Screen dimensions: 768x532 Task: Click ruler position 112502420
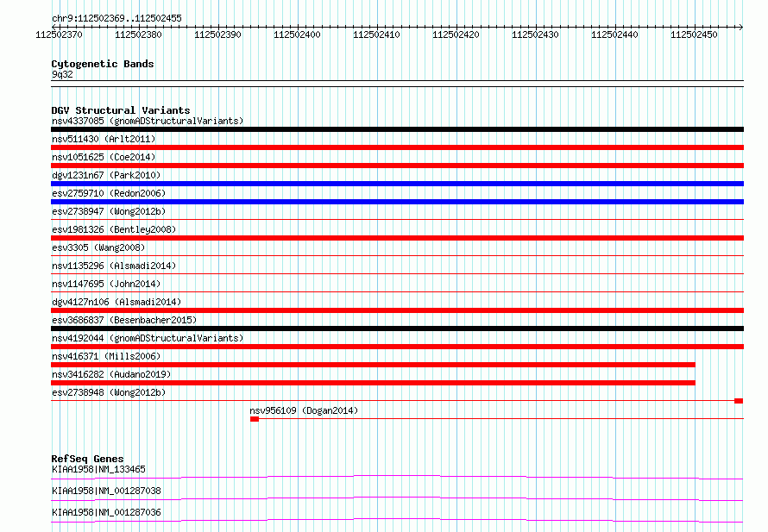456,34
